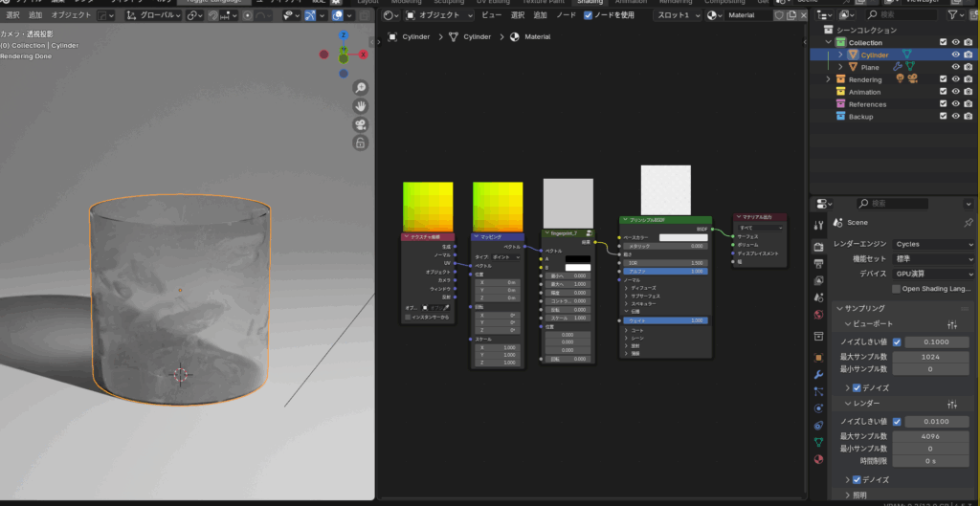
Task: Switch to the Animation workspace tab
Action: pos(630,2)
